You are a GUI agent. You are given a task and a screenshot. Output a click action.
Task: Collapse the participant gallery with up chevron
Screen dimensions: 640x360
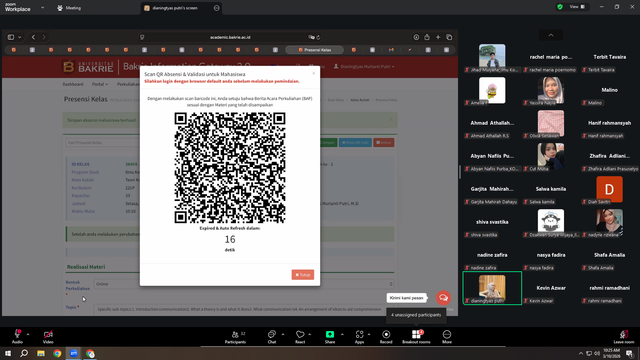pyautogui.click(x=551, y=36)
